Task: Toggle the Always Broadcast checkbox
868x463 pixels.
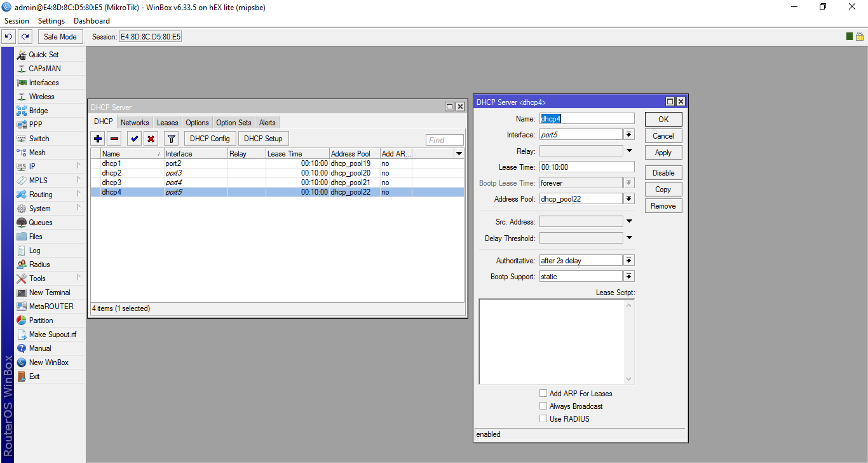Action: 543,406
